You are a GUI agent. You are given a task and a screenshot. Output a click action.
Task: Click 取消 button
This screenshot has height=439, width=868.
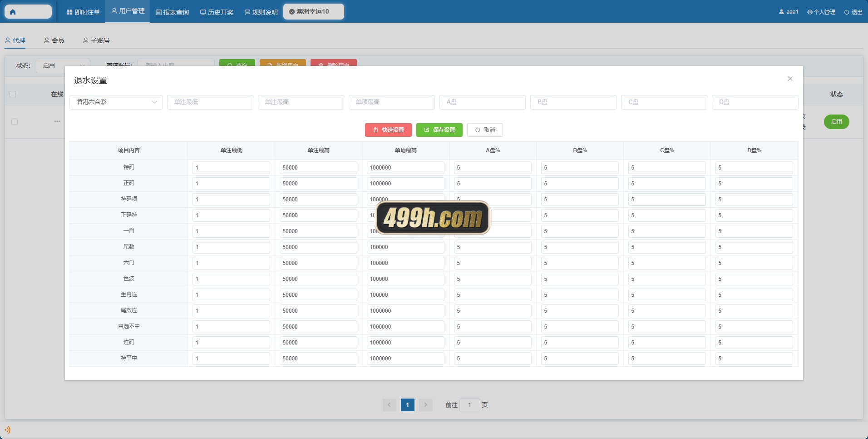pos(485,130)
